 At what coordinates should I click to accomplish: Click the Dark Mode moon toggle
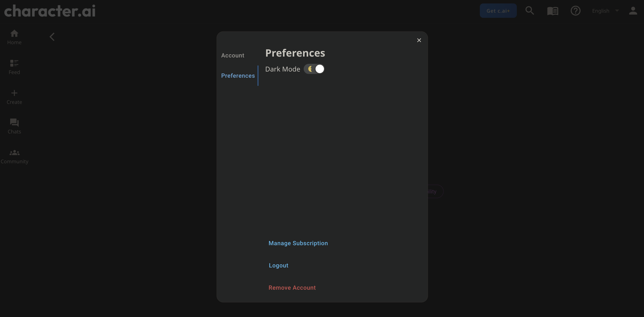click(x=314, y=69)
